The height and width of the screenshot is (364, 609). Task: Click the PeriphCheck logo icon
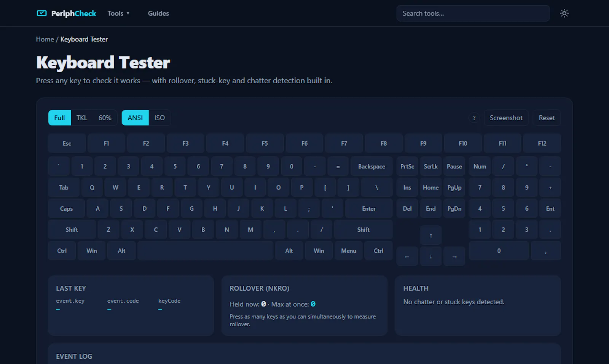pos(41,13)
